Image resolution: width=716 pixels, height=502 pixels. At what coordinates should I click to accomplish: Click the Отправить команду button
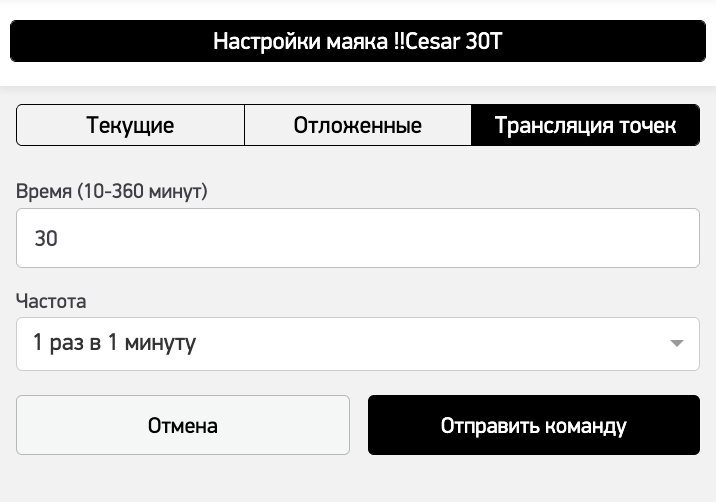coord(533,425)
